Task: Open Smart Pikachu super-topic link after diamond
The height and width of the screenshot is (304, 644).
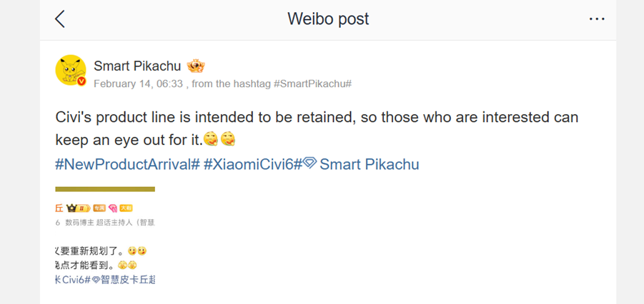Action: click(369, 164)
